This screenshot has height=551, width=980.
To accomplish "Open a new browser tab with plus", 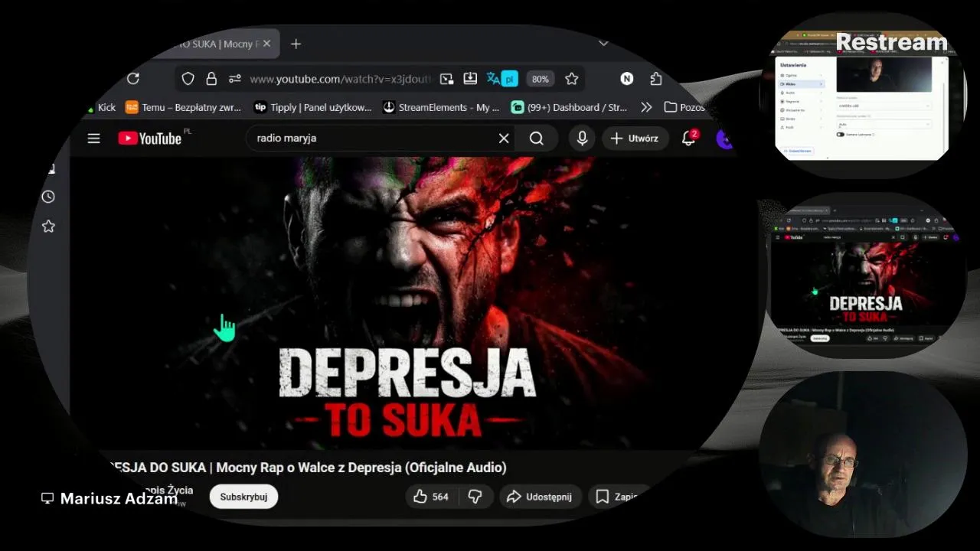I will [x=296, y=44].
